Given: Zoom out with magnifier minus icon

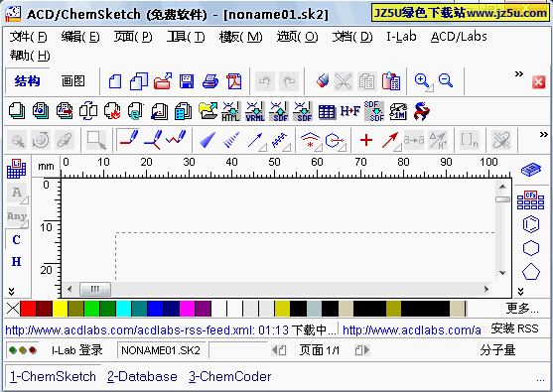Looking at the screenshot, I should 446,81.
